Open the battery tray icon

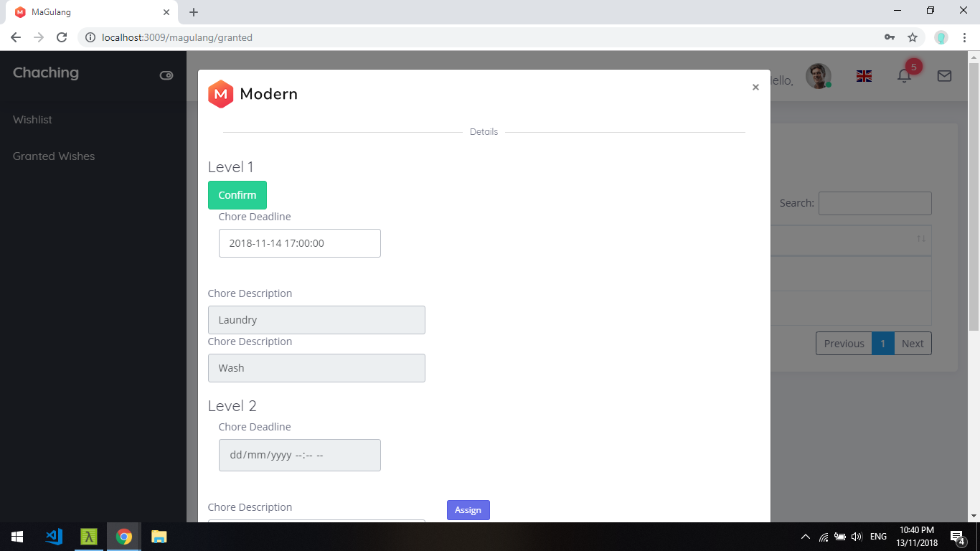840,537
